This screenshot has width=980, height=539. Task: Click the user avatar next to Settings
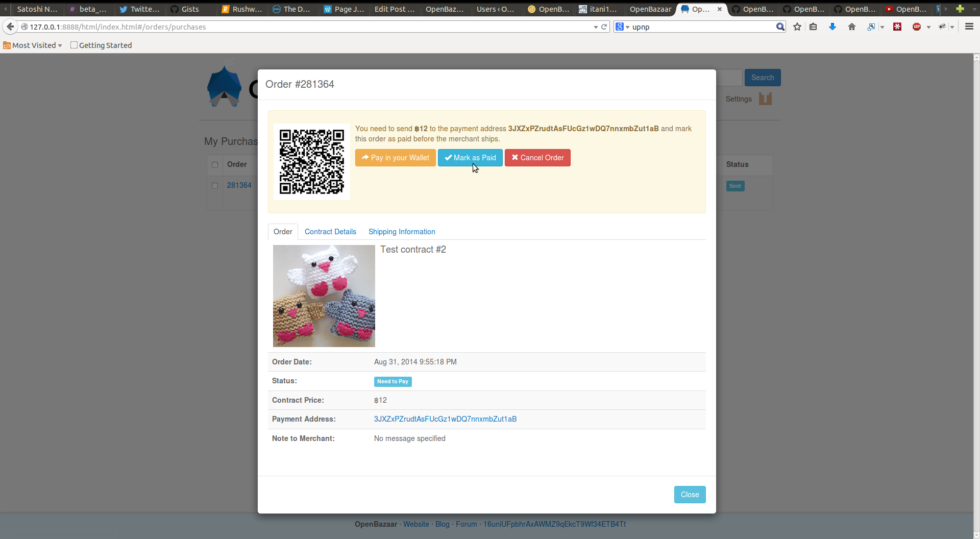pos(765,99)
